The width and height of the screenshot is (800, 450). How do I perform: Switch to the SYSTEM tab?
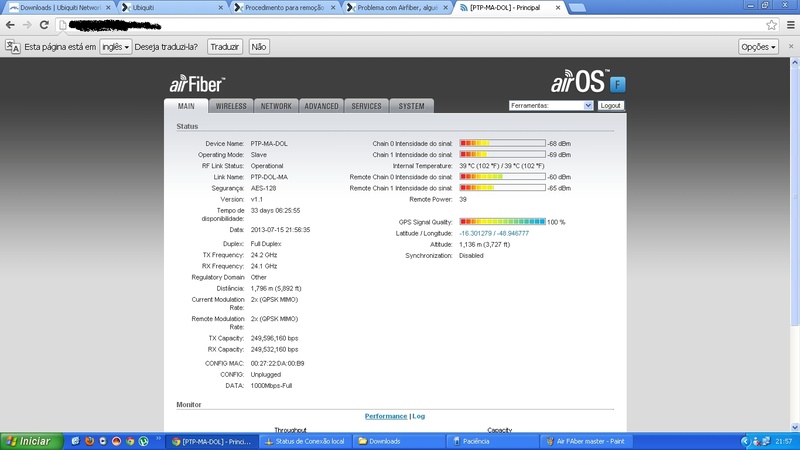411,106
